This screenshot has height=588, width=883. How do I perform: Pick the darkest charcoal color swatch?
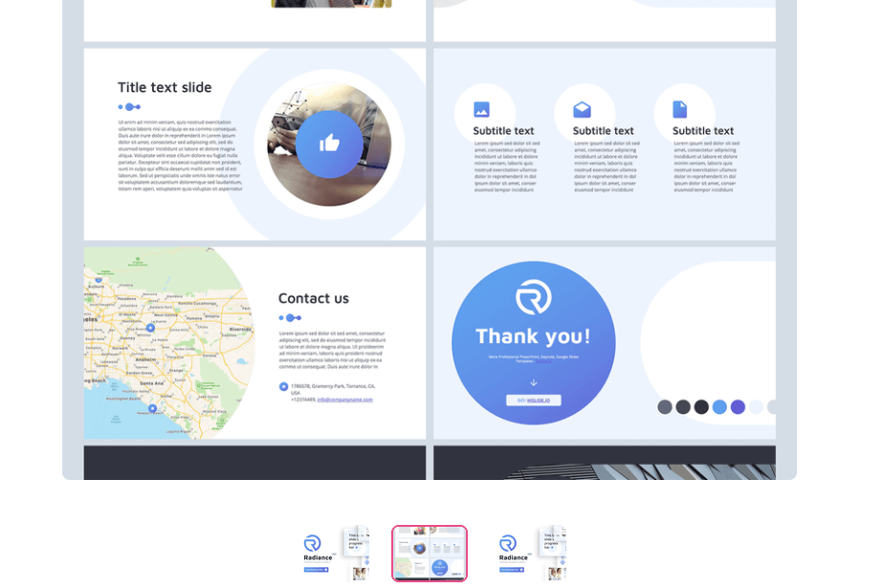click(x=701, y=407)
